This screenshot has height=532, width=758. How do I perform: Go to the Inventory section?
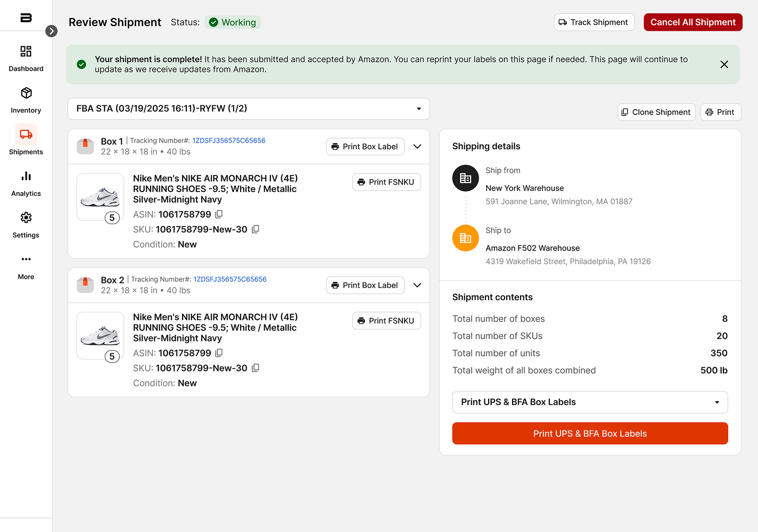pyautogui.click(x=26, y=100)
